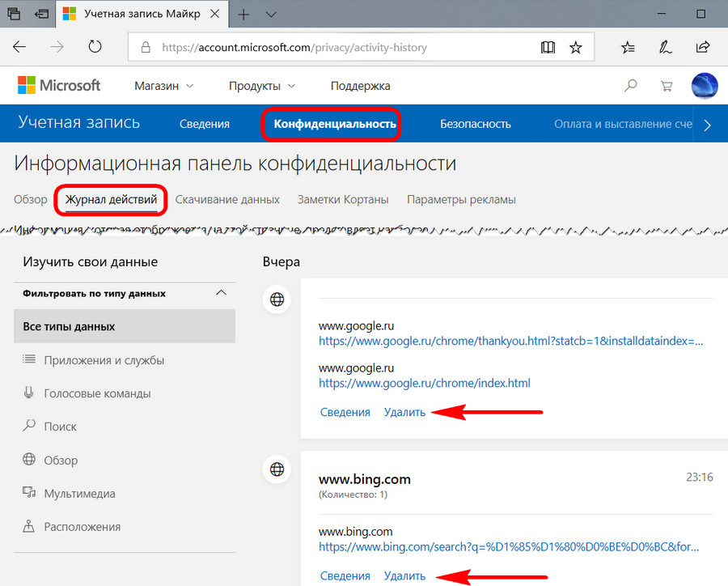728x586 pixels.
Task: Click Сведения under the google.ru entry
Action: (x=345, y=412)
